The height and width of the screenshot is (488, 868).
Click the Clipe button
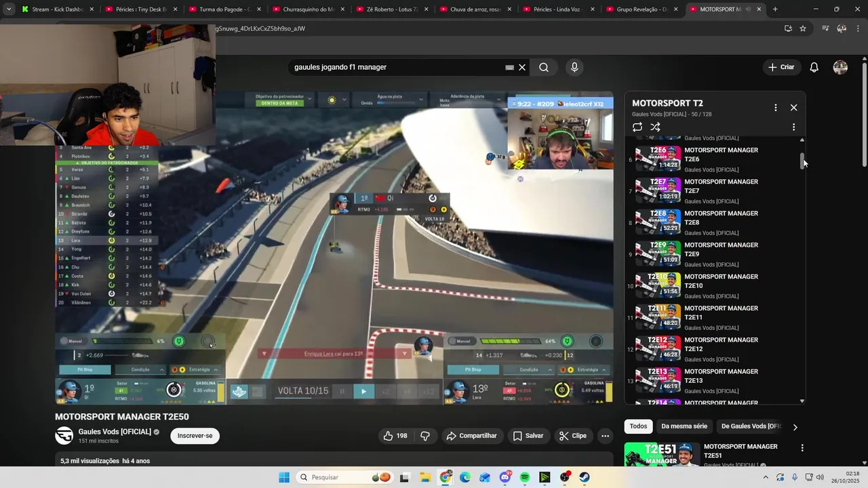click(x=572, y=436)
